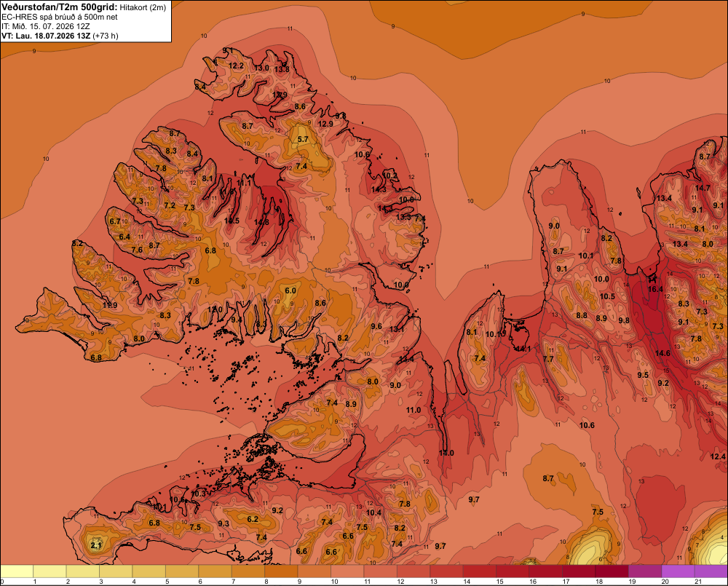728x586 pixels.
Task: Click the forecast offset '(+73 h)'
Action: pyautogui.click(x=106, y=36)
